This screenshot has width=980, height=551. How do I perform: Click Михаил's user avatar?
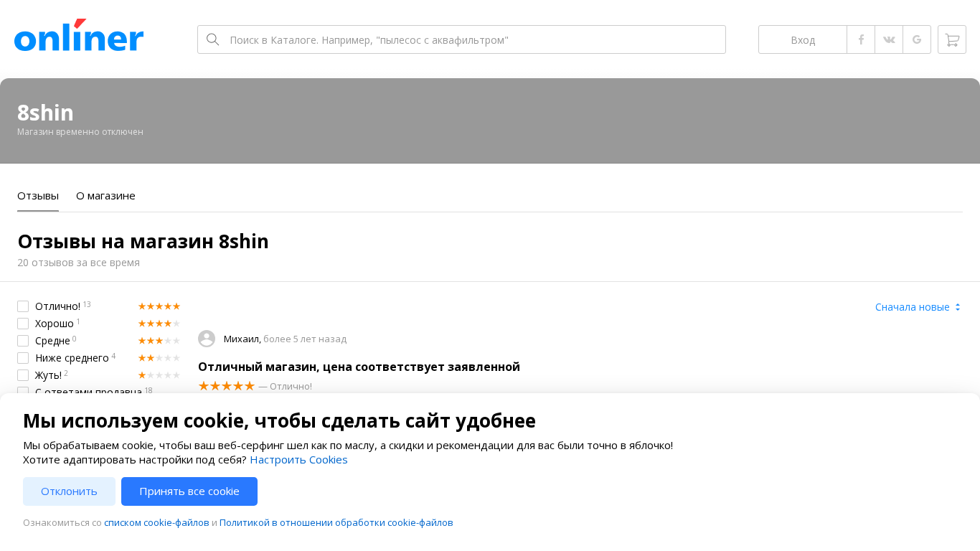(x=207, y=339)
